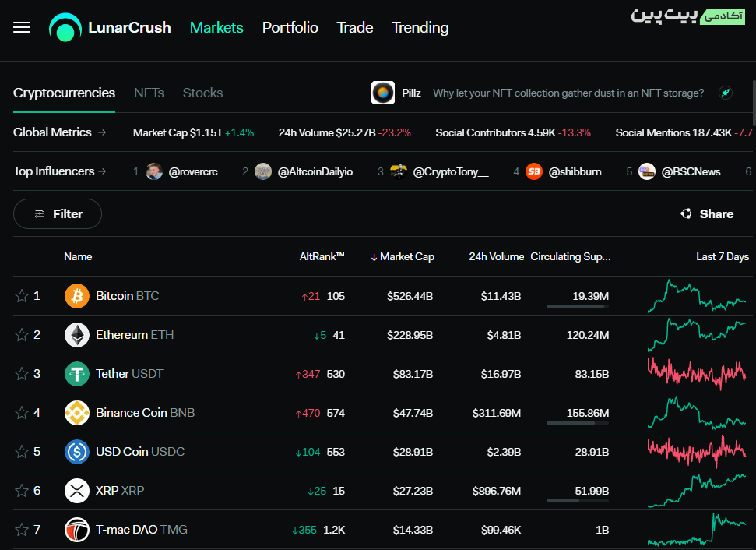The height and width of the screenshot is (550, 756).
Task: Click the @shibburn SB avatar
Action: click(x=534, y=171)
